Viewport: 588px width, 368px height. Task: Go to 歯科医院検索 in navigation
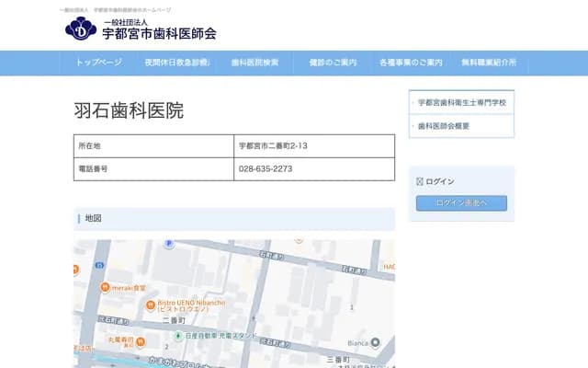click(255, 63)
